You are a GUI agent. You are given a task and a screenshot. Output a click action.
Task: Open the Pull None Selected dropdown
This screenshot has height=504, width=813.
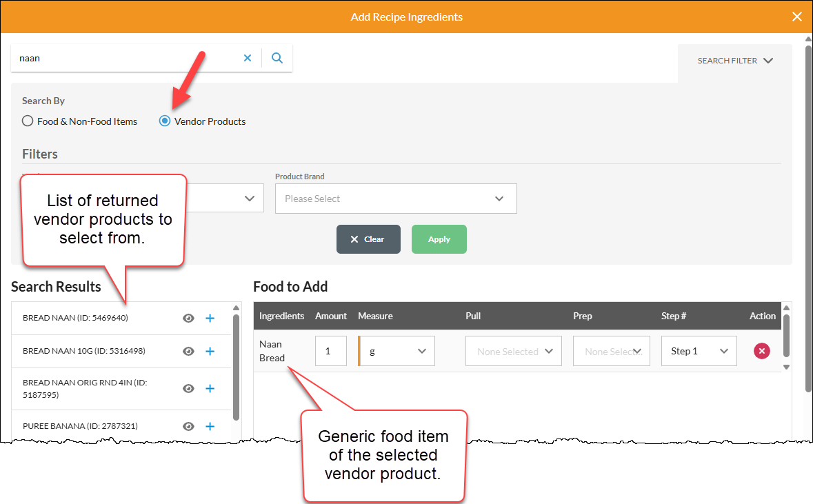tap(513, 351)
